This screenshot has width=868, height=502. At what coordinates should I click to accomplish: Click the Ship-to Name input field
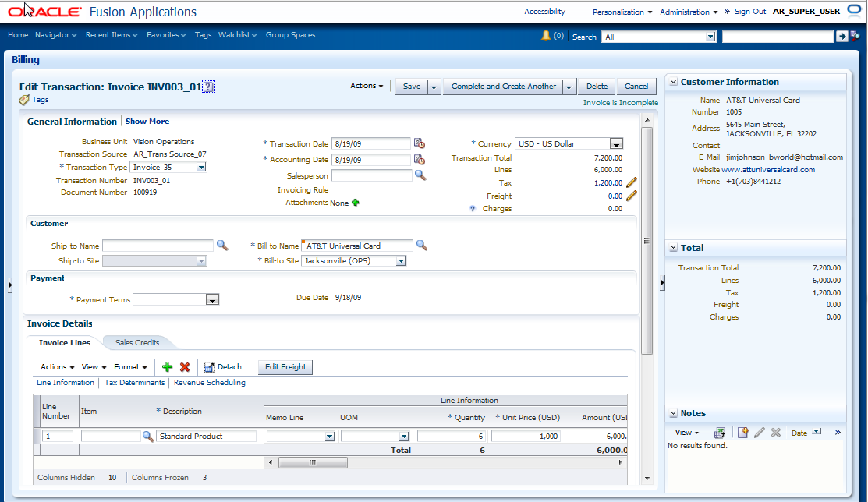pos(158,246)
